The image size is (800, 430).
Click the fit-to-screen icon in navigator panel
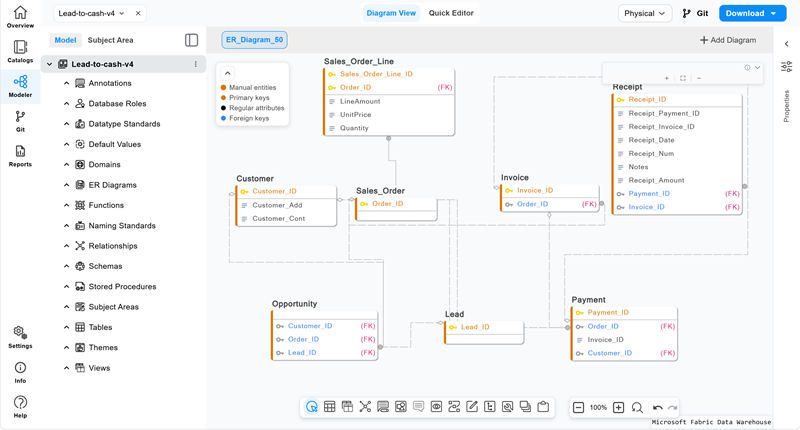tap(683, 78)
